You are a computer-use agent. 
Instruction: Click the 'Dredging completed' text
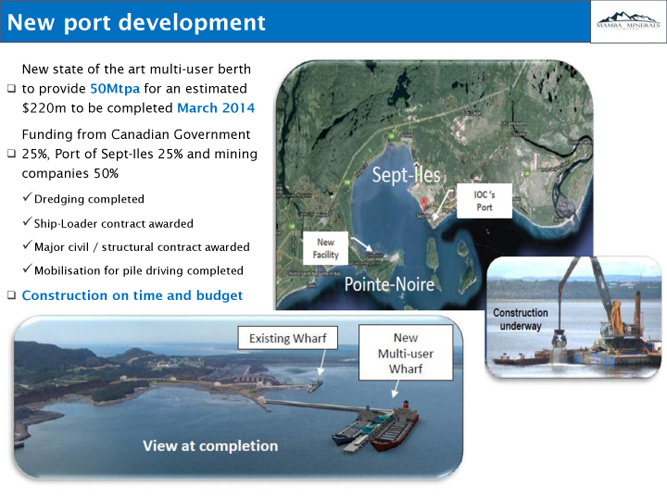[x=89, y=199]
